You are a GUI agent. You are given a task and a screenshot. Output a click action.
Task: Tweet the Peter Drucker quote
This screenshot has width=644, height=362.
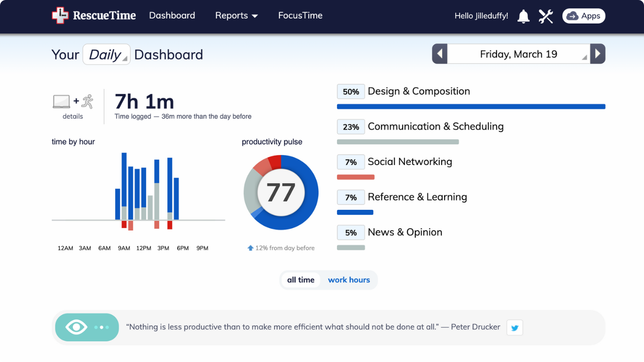pyautogui.click(x=515, y=328)
